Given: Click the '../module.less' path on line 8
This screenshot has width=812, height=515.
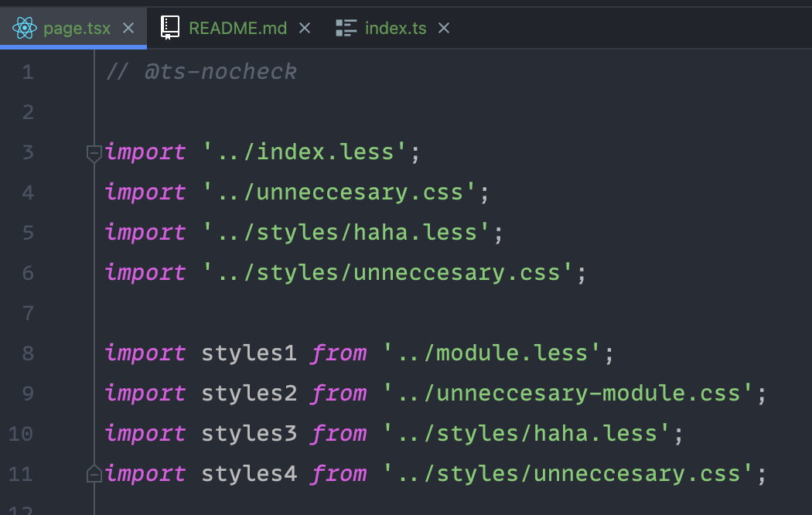Looking at the screenshot, I should [492, 353].
